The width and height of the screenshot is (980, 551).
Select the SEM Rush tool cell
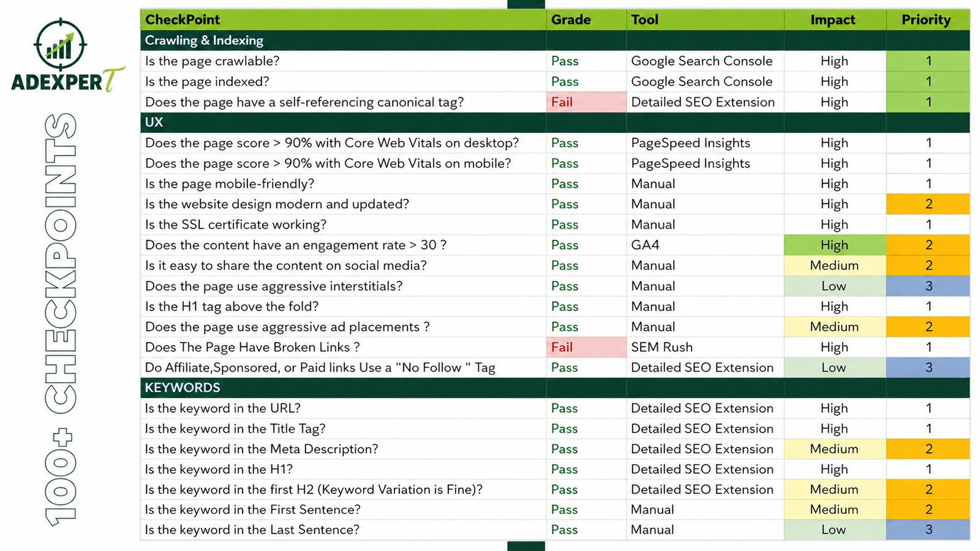pos(705,347)
